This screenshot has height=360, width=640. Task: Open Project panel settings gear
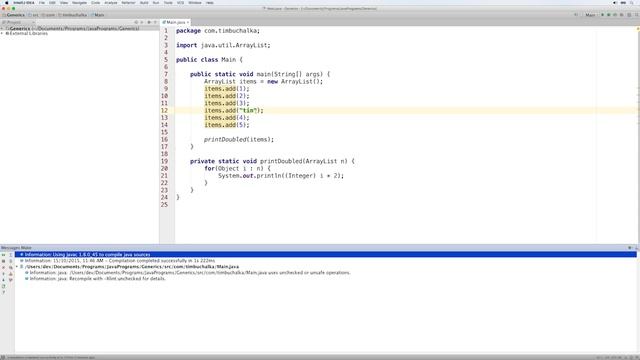click(149, 22)
